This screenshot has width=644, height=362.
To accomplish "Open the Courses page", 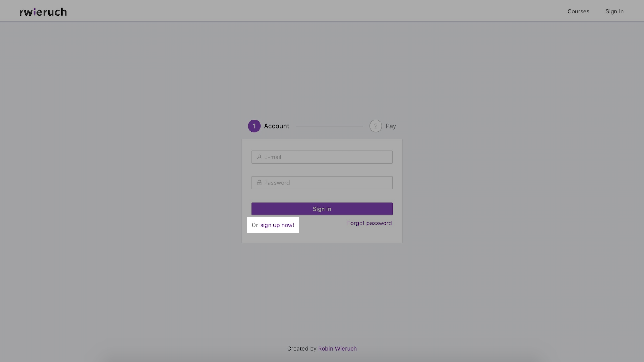I will 578,11.
